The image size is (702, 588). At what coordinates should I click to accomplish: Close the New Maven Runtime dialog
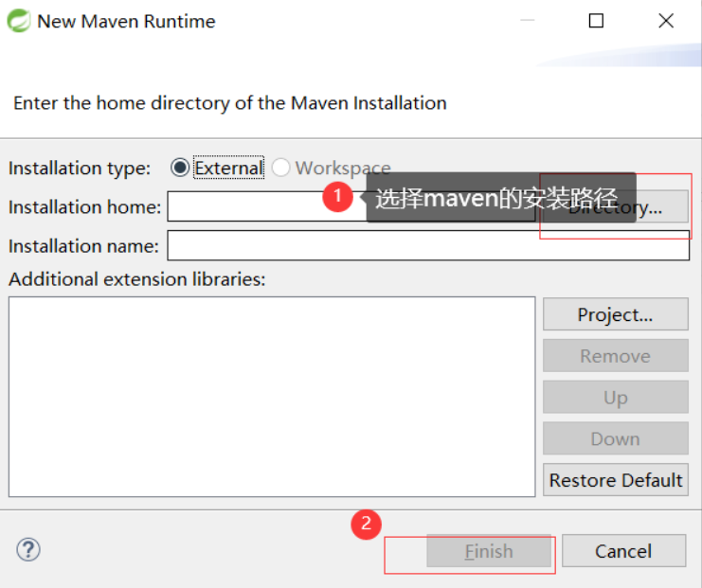(x=666, y=21)
